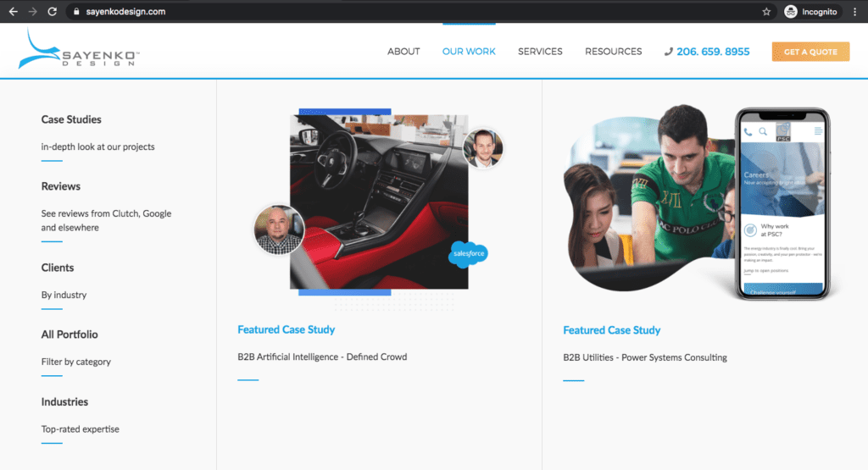
Task: Open the Services menu
Action: pos(540,52)
